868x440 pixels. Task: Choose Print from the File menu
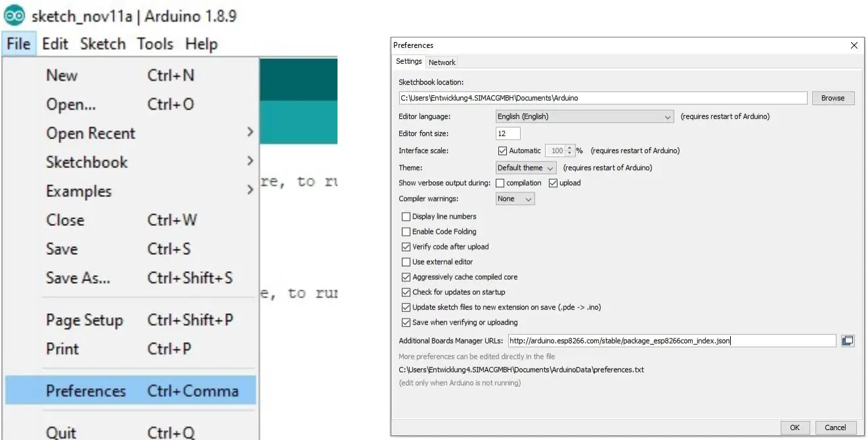point(131,349)
